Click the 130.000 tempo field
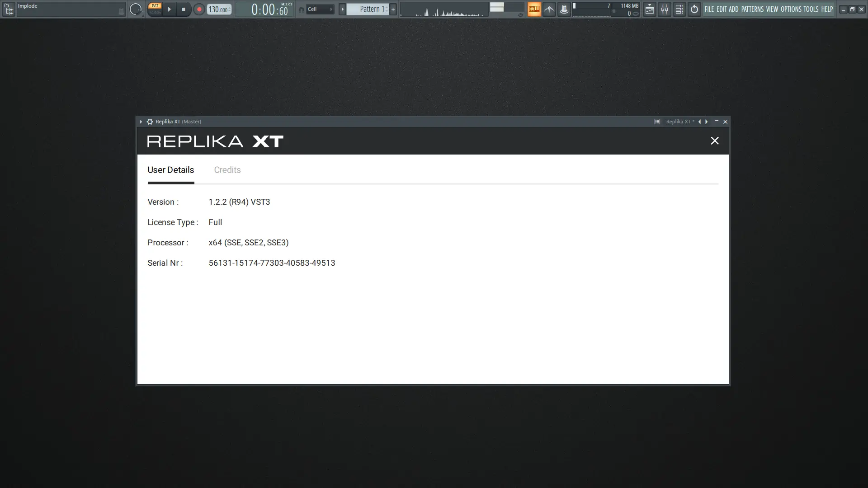The height and width of the screenshot is (488, 868). point(218,9)
